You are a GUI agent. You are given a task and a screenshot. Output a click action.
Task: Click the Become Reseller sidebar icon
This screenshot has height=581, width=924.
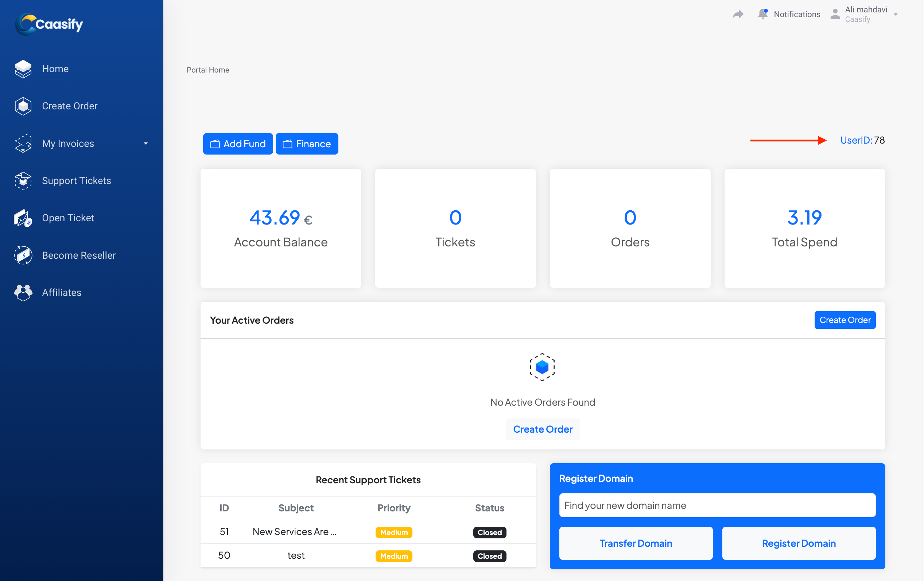click(x=23, y=256)
